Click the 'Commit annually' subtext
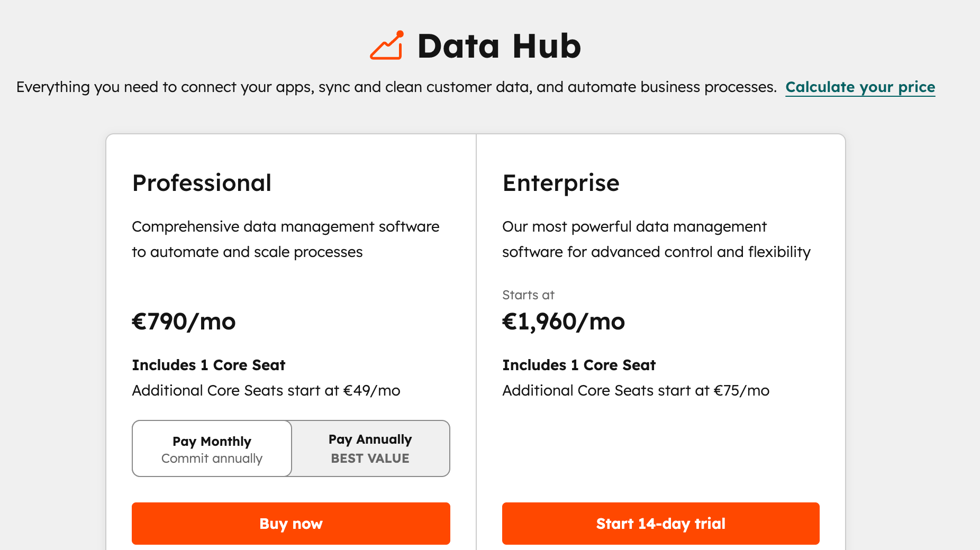Screen dimensions: 980x550 tap(211, 459)
